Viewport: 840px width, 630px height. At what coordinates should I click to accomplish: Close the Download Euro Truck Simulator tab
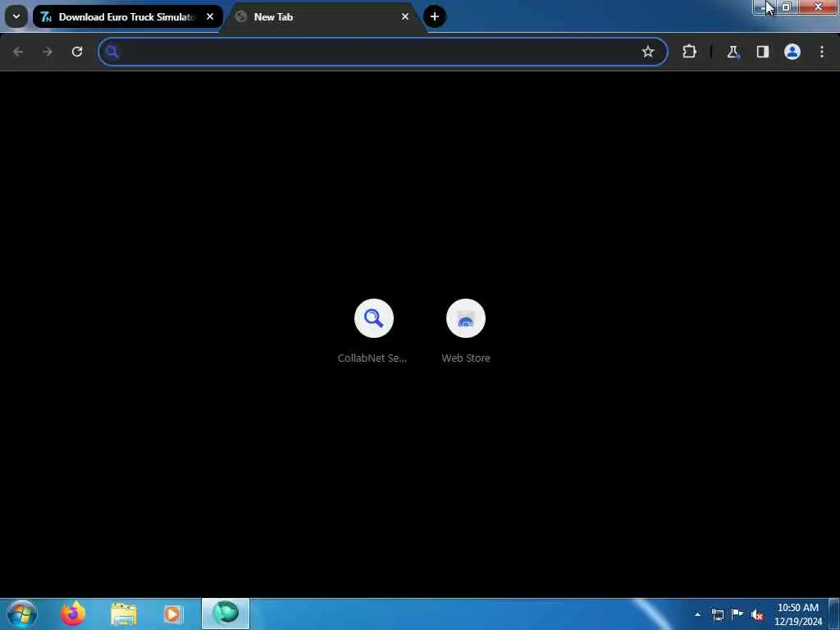tap(210, 16)
